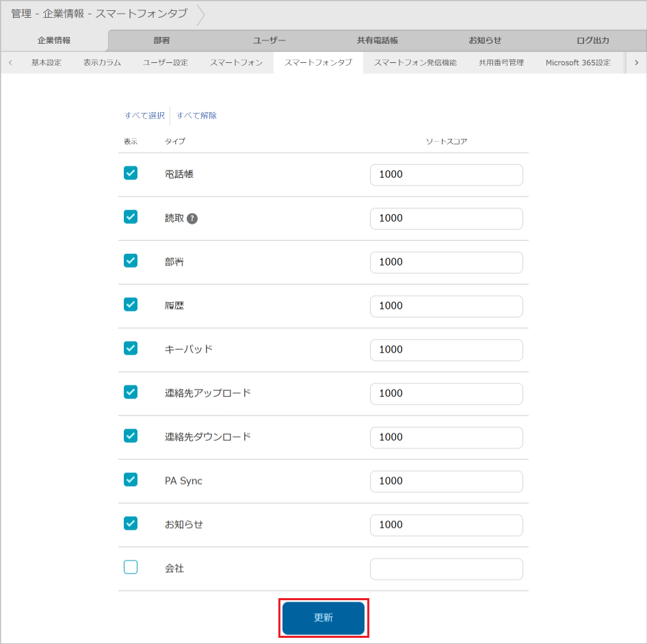Disable the PA Sync checkbox
This screenshot has width=647, height=644.
click(130, 479)
